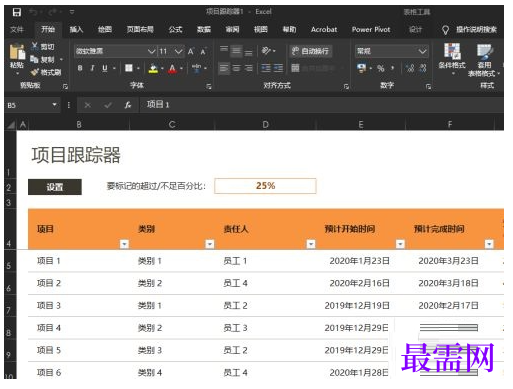Click the accounting number format icon
Image resolution: width=513 pixels, height=389 pixels.
(361, 68)
